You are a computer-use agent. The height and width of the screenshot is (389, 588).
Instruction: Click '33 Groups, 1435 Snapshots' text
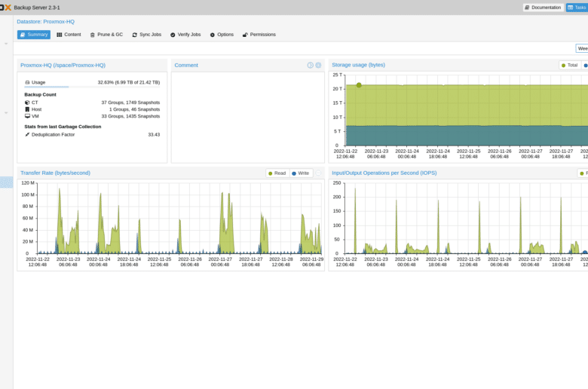coord(130,116)
